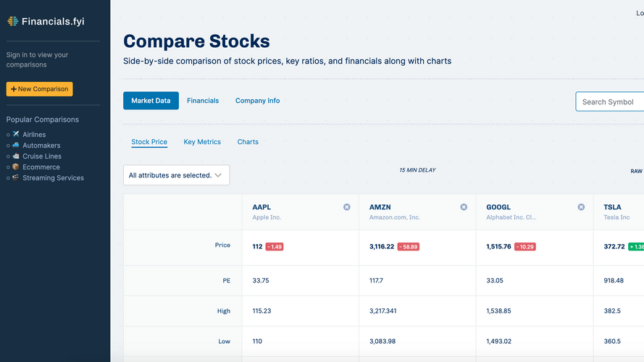The image size is (644, 362).
Task: Remove AAPL column with its X icon
Action: click(347, 207)
